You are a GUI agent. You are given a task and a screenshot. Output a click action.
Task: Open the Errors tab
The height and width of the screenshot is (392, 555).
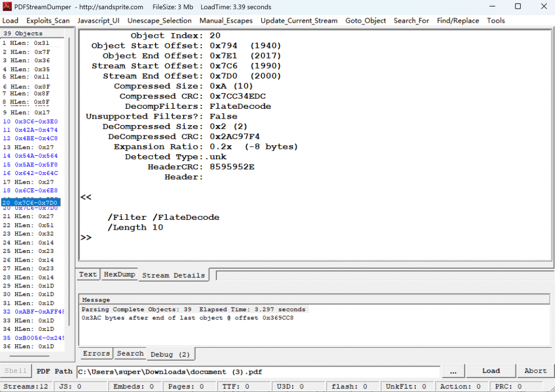tap(96, 354)
